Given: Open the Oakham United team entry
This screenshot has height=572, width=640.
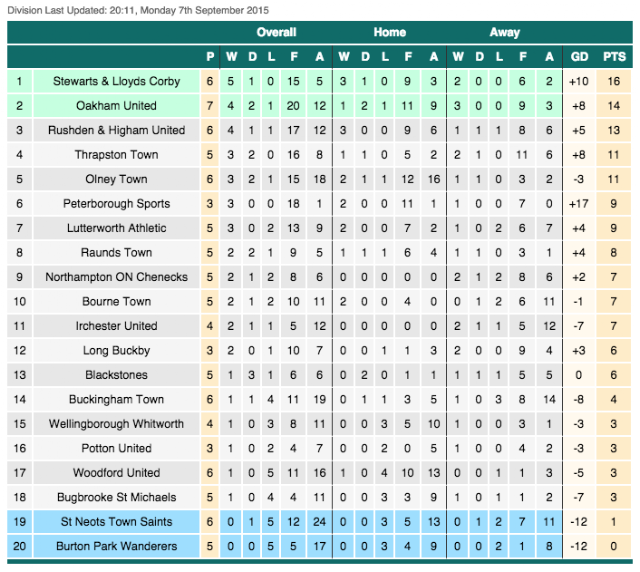Looking at the screenshot, I should click(116, 106).
